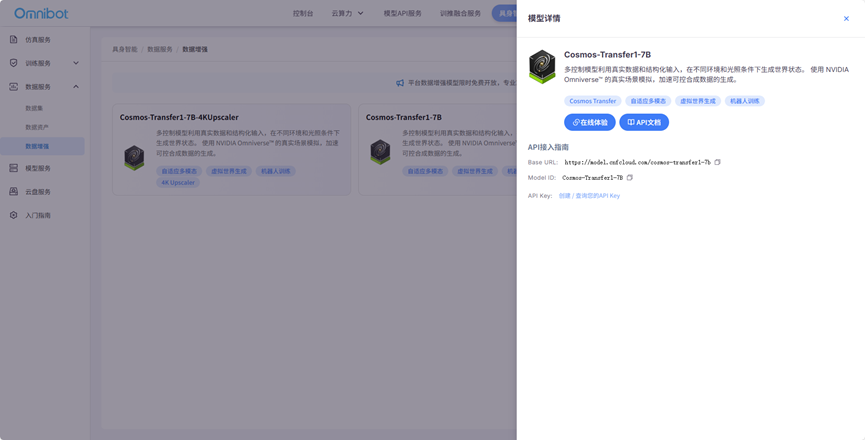
Task: Collapse the 数据服务 chevron
Action: coord(76,87)
